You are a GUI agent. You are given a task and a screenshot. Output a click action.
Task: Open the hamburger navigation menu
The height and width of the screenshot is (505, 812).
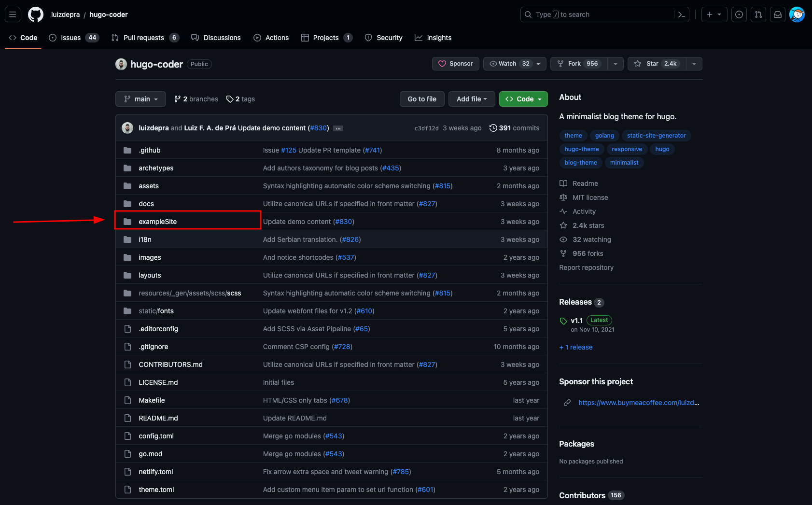pos(13,14)
